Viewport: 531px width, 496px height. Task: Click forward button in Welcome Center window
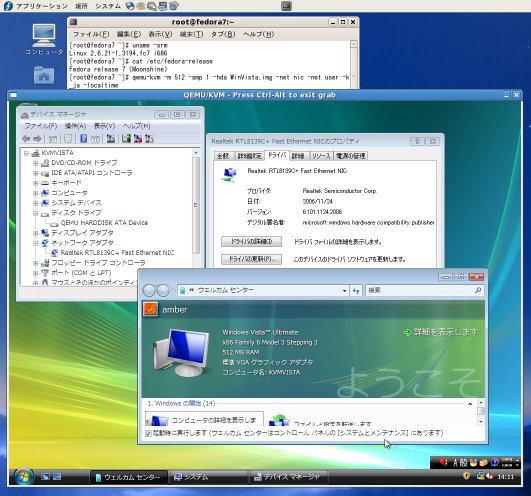[x=163, y=290]
